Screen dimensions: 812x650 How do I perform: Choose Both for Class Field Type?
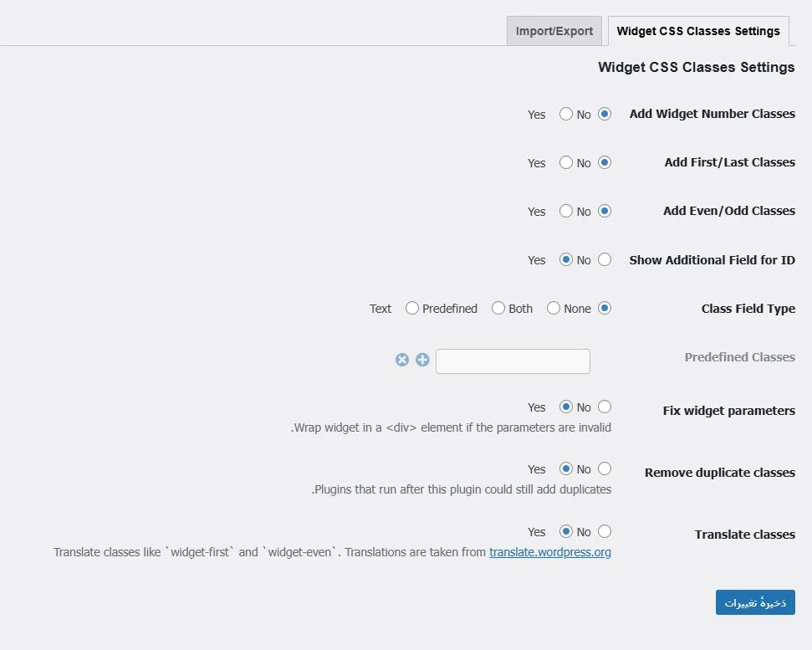[x=552, y=308]
